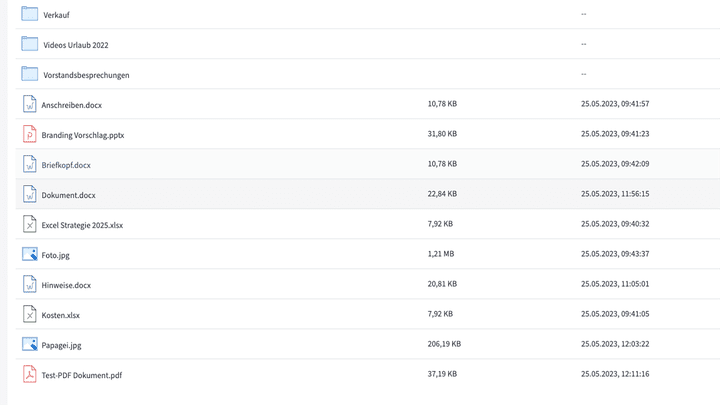Image resolution: width=720 pixels, height=405 pixels.
Task: Click the 206,19 KB size of Papagei.jpg
Action: coord(444,344)
